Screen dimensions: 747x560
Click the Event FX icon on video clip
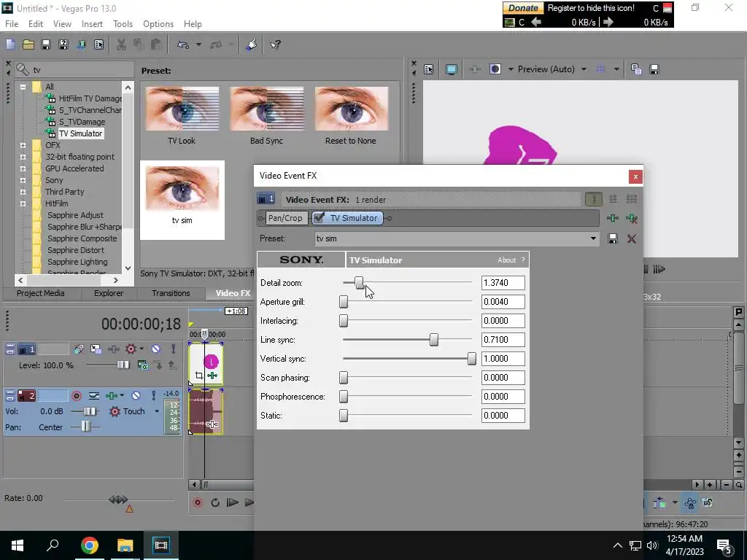tap(212, 376)
